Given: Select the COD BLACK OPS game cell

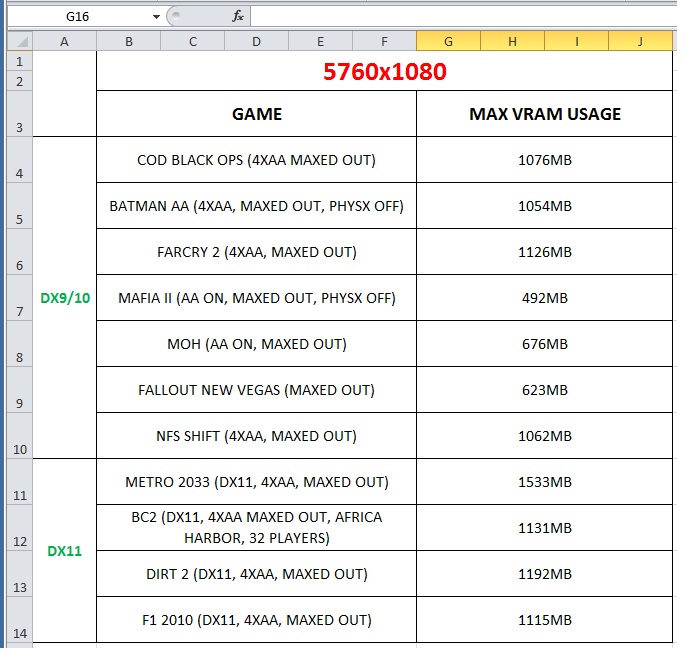Looking at the screenshot, I should click(x=256, y=160).
